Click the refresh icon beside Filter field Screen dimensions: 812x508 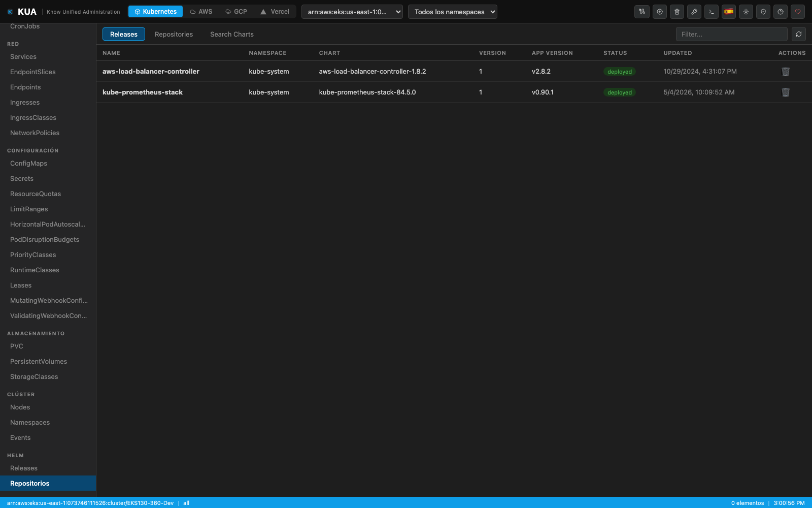[x=799, y=34]
